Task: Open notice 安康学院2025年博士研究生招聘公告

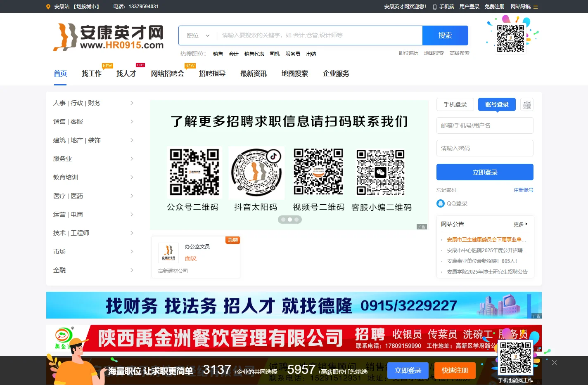Action: [x=487, y=272]
